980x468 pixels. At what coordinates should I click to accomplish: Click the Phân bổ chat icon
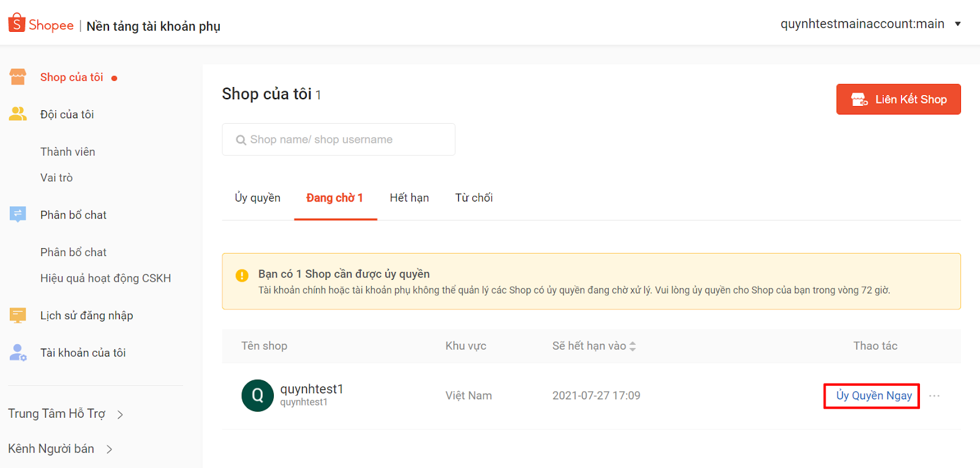click(x=18, y=214)
